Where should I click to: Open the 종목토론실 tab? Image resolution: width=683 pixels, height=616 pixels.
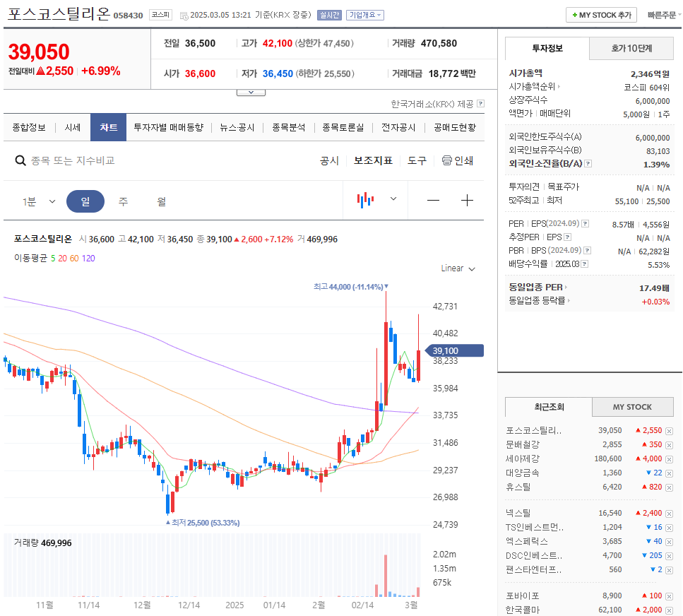pyautogui.click(x=343, y=128)
